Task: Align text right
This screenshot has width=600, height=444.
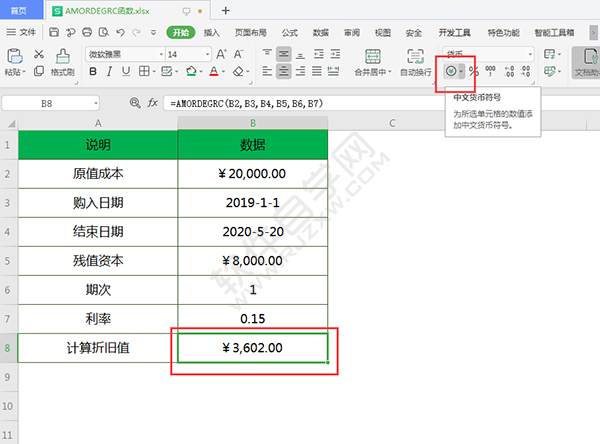Action: [x=300, y=71]
